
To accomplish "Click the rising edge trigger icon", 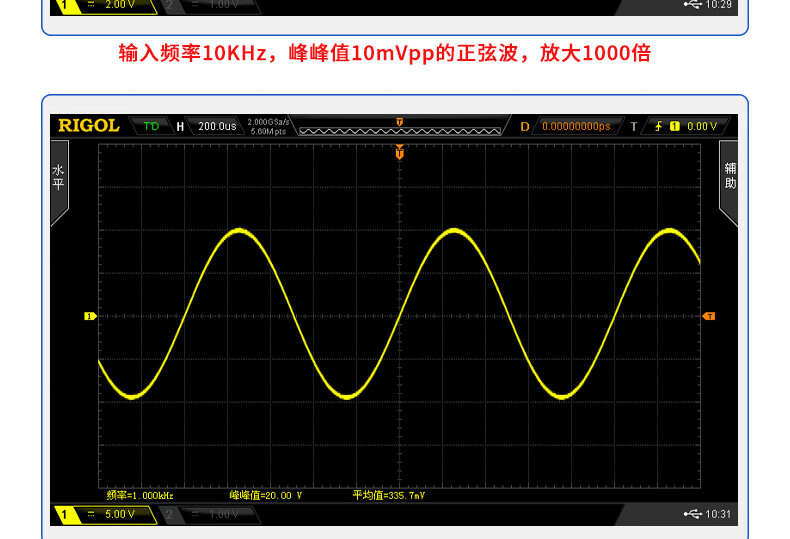I will point(657,126).
